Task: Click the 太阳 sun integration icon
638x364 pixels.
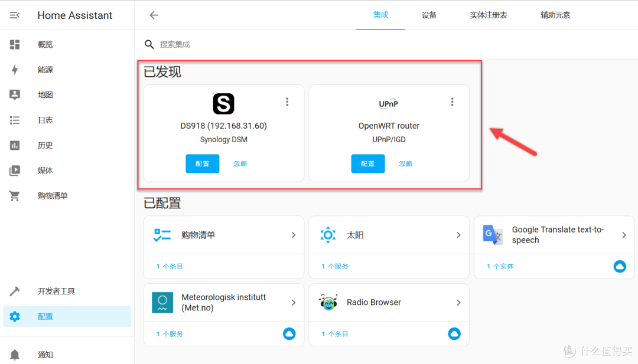Action: [327, 235]
